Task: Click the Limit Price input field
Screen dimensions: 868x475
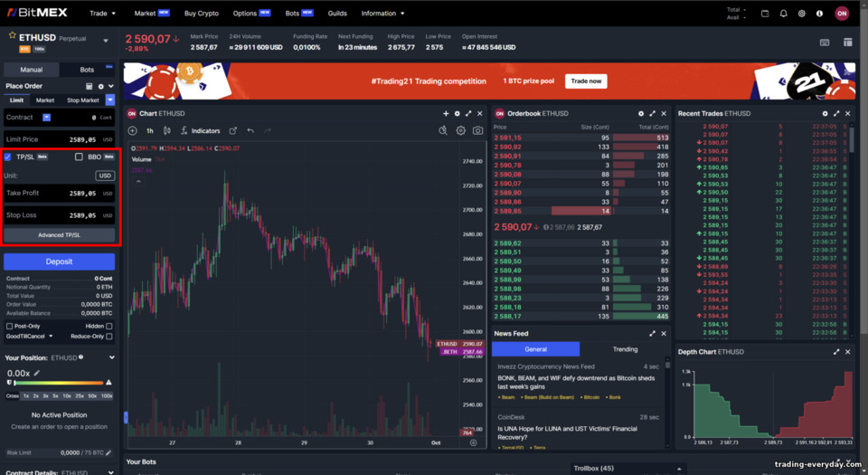Action: pos(60,139)
